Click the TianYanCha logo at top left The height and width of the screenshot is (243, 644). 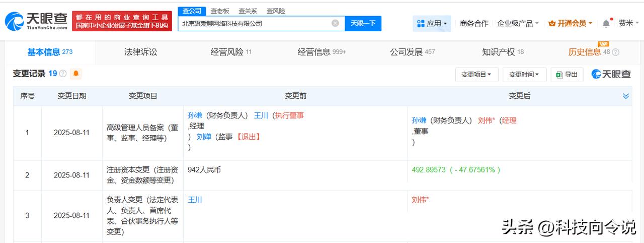tap(36, 21)
